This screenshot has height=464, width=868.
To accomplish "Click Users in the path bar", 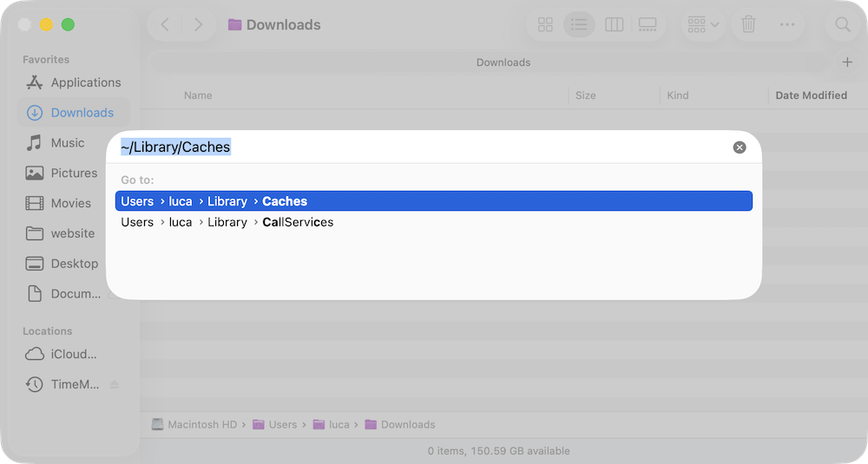I will tap(275, 425).
